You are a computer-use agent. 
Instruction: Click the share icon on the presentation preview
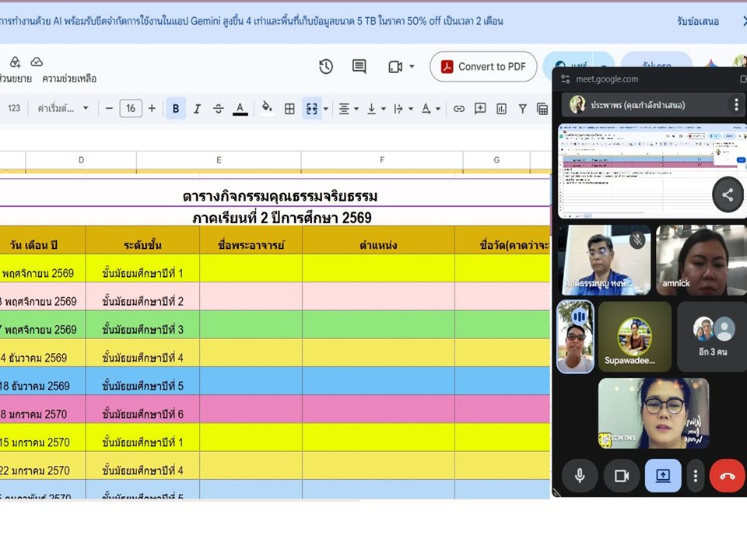[x=728, y=194]
